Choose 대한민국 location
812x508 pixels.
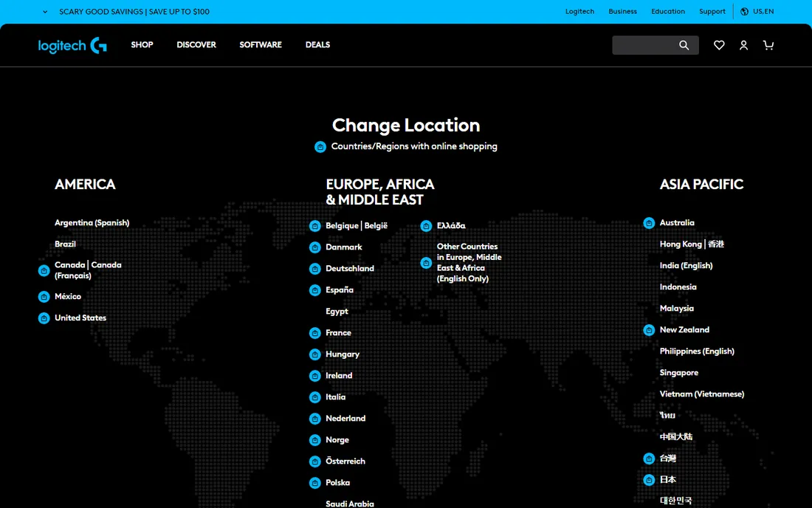pyautogui.click(x=675, y=501)
